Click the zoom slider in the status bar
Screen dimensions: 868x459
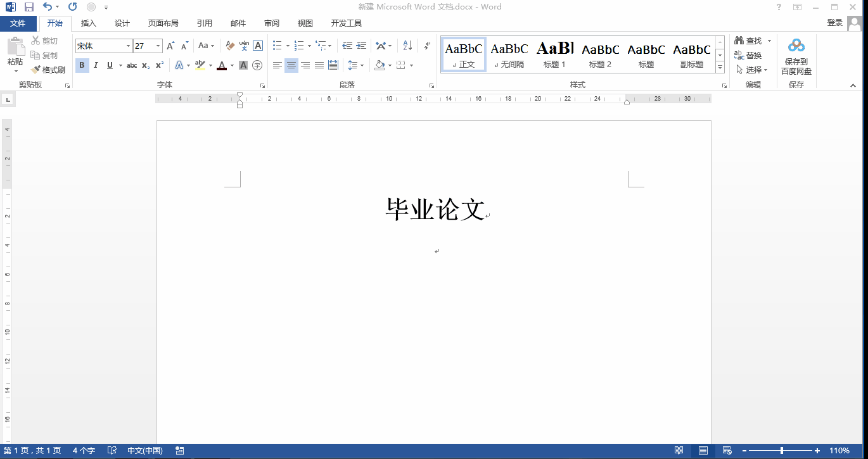tap(782, 451)
